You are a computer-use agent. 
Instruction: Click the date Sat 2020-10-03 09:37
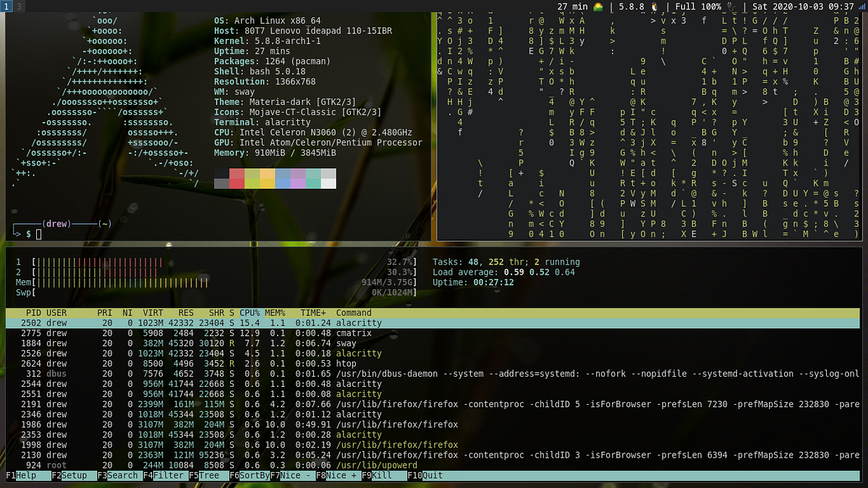(804, 7)
